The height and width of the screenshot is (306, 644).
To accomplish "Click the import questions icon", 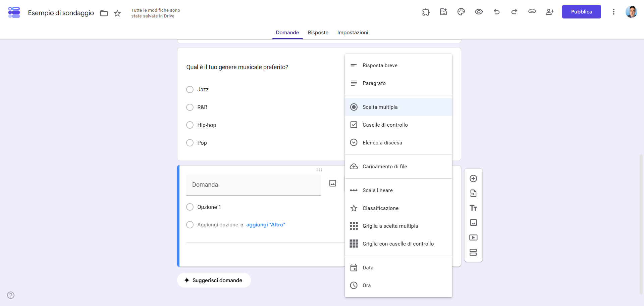I will pyautogui.click(x=473, y=193).
